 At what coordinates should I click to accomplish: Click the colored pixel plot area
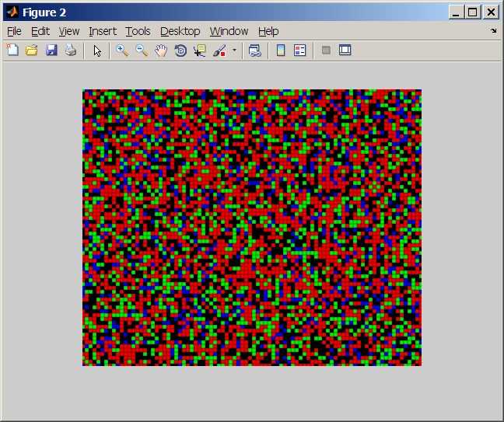(x=252, y=228)
